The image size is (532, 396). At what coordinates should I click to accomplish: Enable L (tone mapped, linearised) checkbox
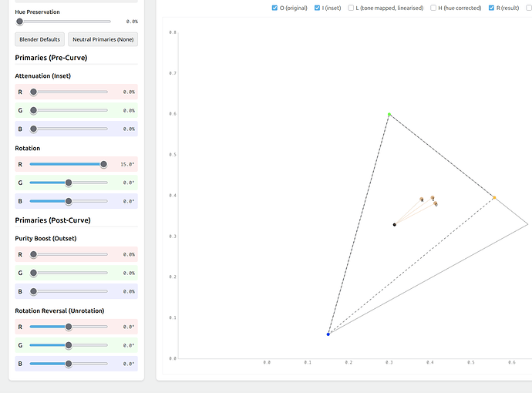click(351, 8)
